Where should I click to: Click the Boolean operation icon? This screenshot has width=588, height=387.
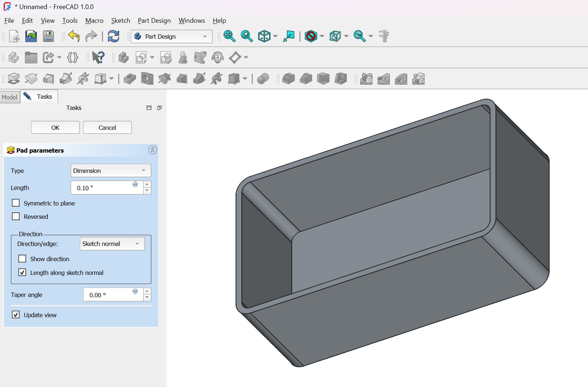pos(263,78)
